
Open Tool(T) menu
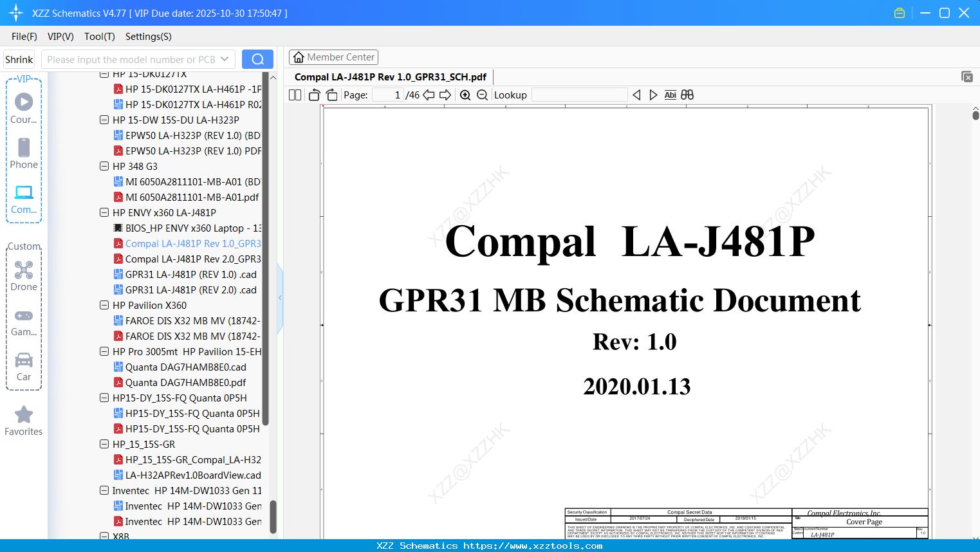tap(100, 37)
